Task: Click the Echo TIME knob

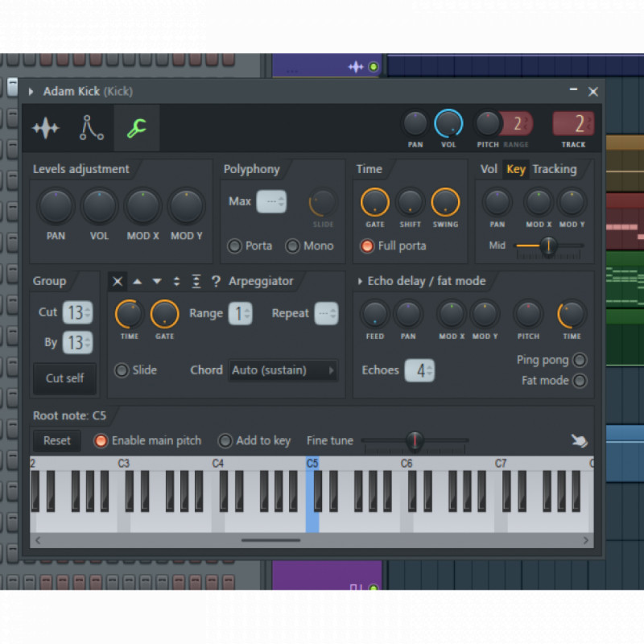Action: point(572,314)
